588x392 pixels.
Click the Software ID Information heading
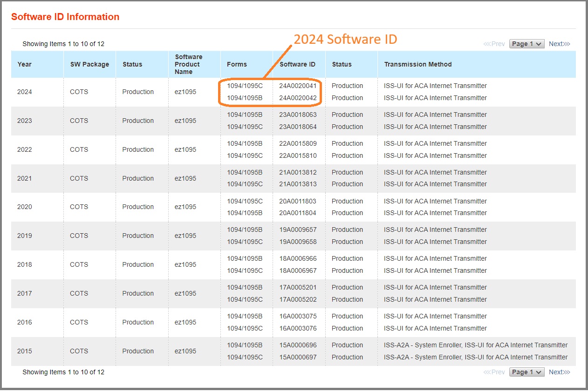[65, 17]
